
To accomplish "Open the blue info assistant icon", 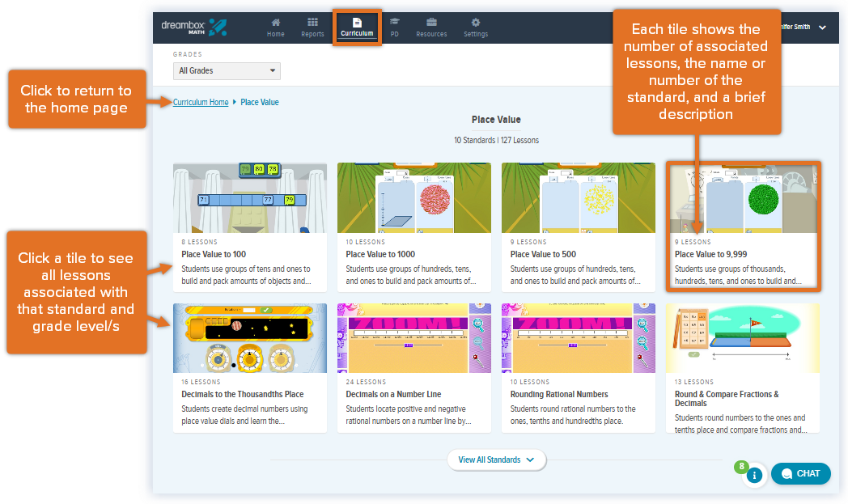I will coord(754,476).
